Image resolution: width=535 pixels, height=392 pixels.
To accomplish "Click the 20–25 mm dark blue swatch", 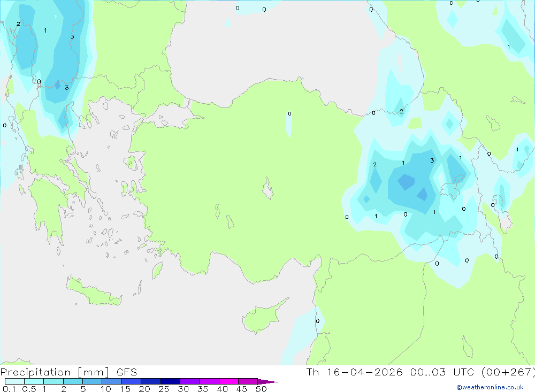I will [x=150, y=381].
